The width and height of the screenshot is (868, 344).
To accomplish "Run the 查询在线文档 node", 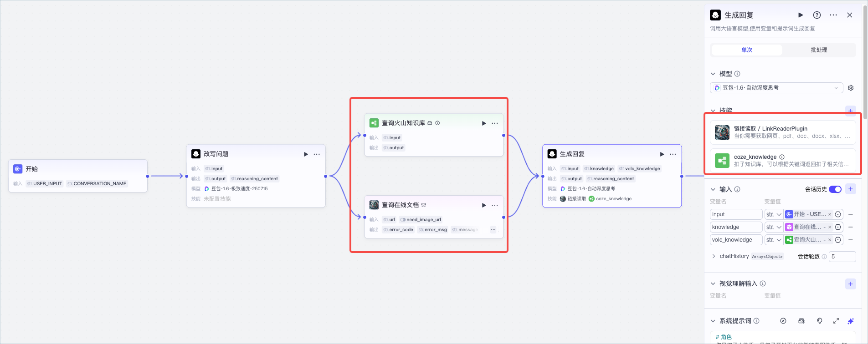I will click(484, 205).
